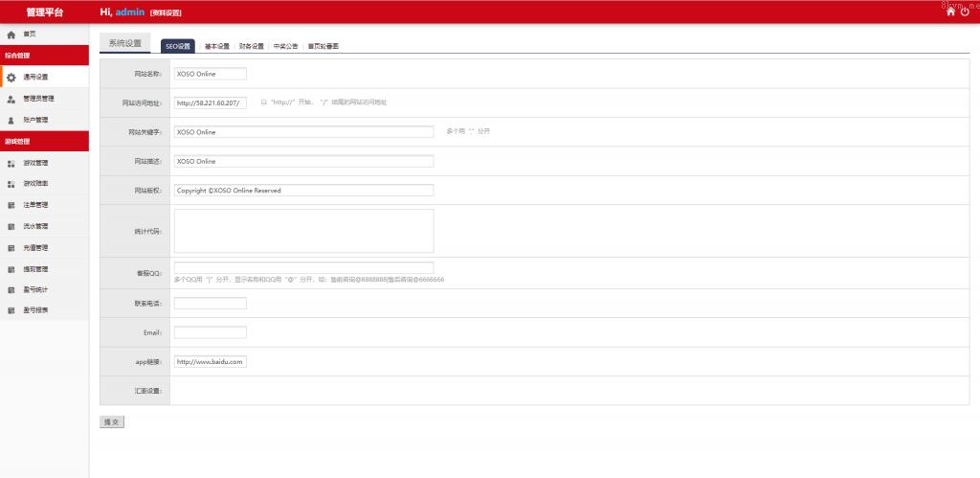Screen dimensions: 980x478
Task: Click the home icon in the top-right header
Action: 950,11
